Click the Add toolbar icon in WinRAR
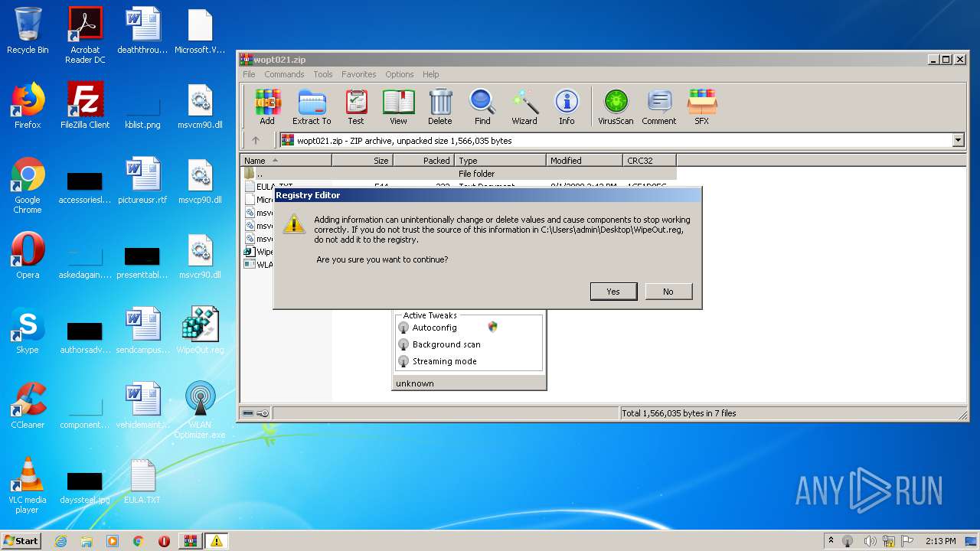The height and width of the screenshot is (551, 980). pyautogui.click(x=267, y=107)
